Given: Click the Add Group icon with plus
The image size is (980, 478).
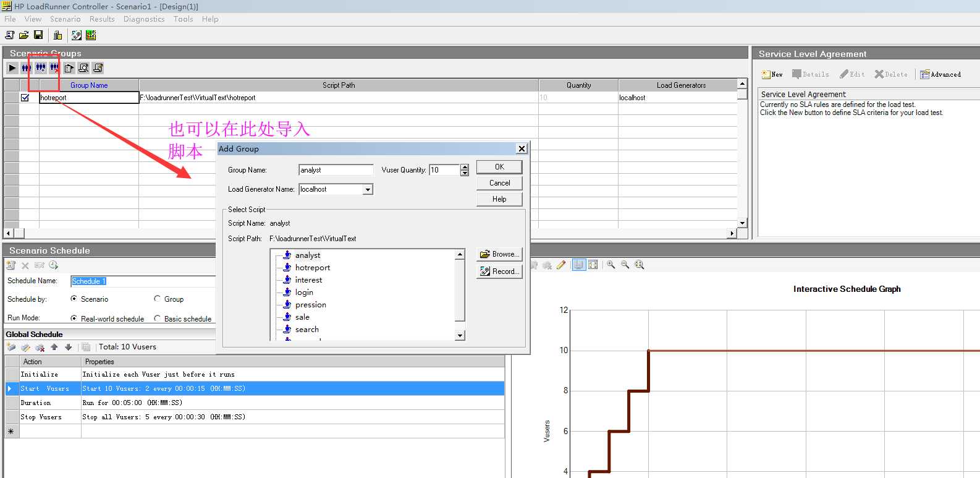Looking at the screenshot, I should point(41,68).
